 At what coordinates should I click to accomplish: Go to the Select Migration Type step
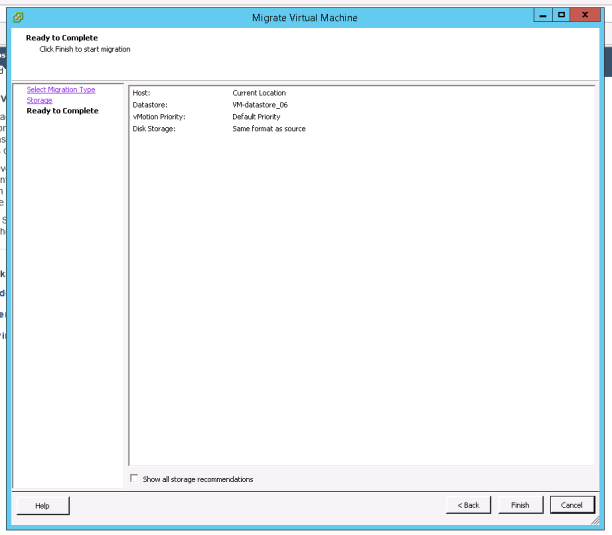61,90
